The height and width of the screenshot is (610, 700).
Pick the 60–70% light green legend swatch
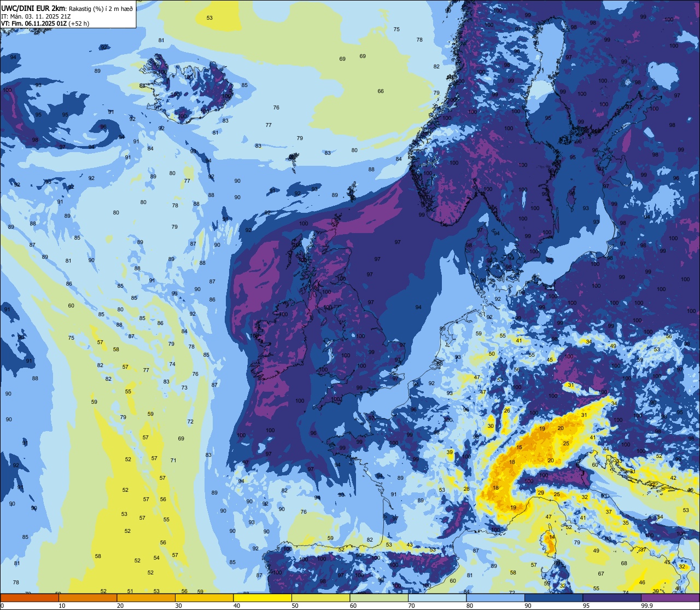[379, 597]
